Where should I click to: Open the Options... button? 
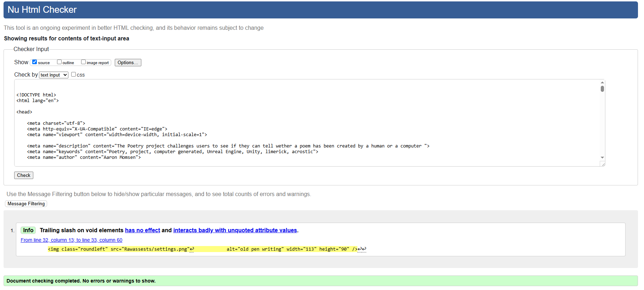[128, 63]
